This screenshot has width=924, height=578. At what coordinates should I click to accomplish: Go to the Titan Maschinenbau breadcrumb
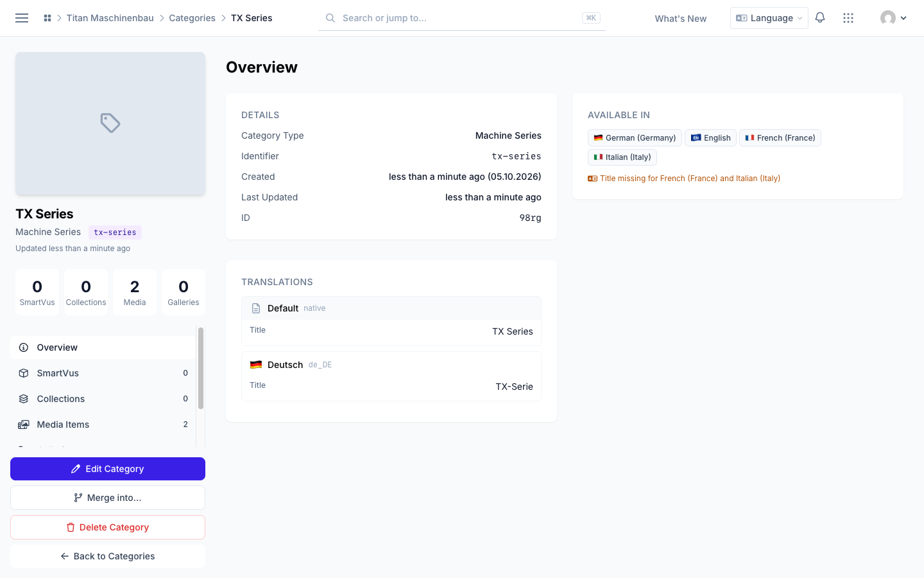pyautogui.click(x=110, y=18)
